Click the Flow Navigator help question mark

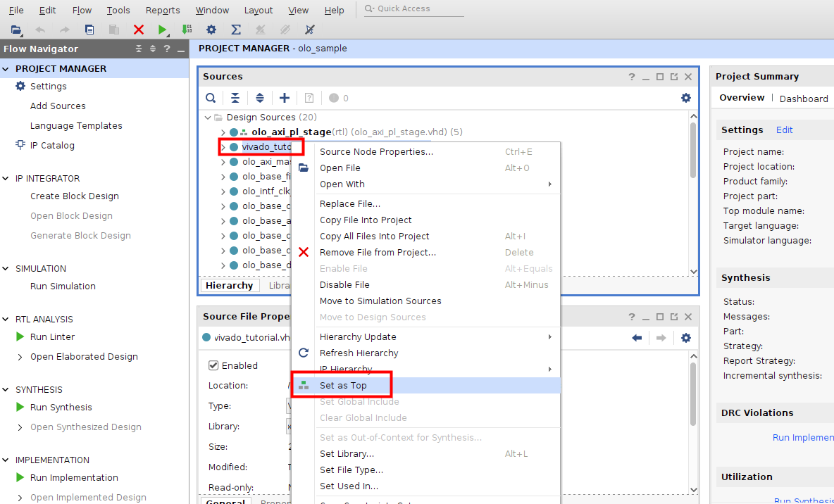point(167,49)
